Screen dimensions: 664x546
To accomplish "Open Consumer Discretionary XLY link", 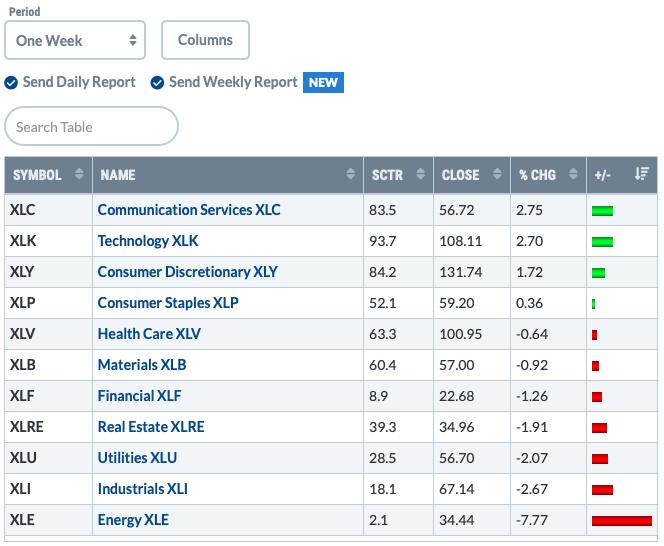I will [188, 272].
